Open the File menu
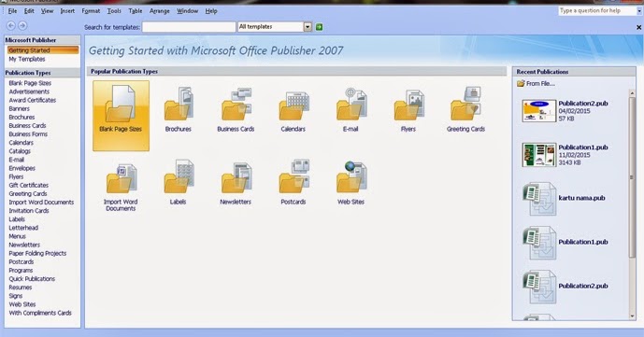This screenshot has width=644, height=337. [x=13, y=11]
